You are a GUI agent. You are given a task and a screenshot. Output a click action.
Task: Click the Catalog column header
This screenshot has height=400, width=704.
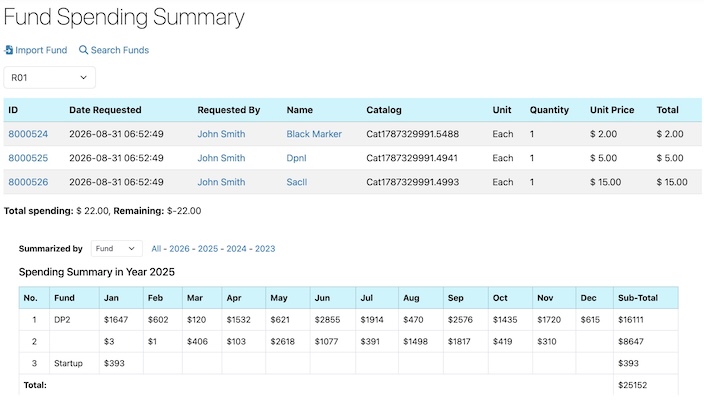tap(384, 110)
